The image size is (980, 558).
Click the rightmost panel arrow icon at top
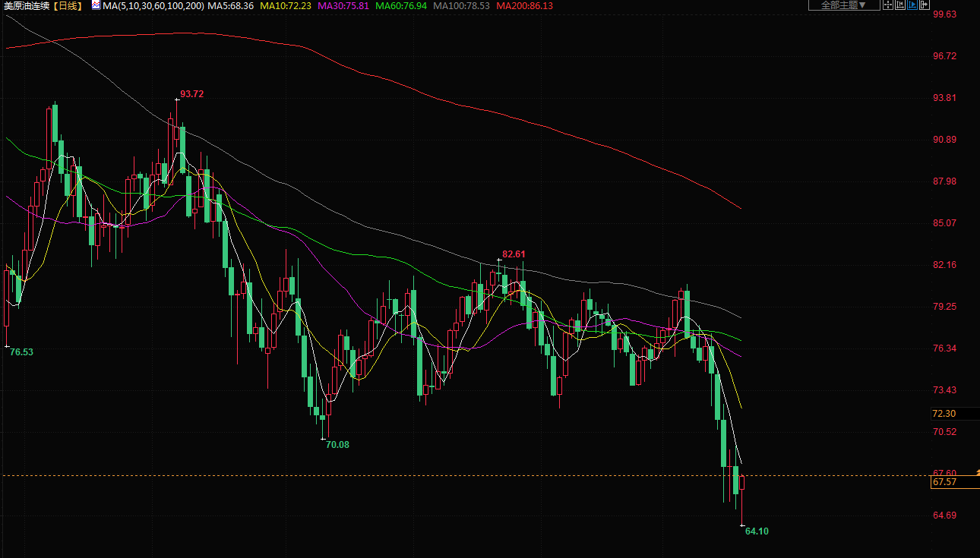point(925,5)
